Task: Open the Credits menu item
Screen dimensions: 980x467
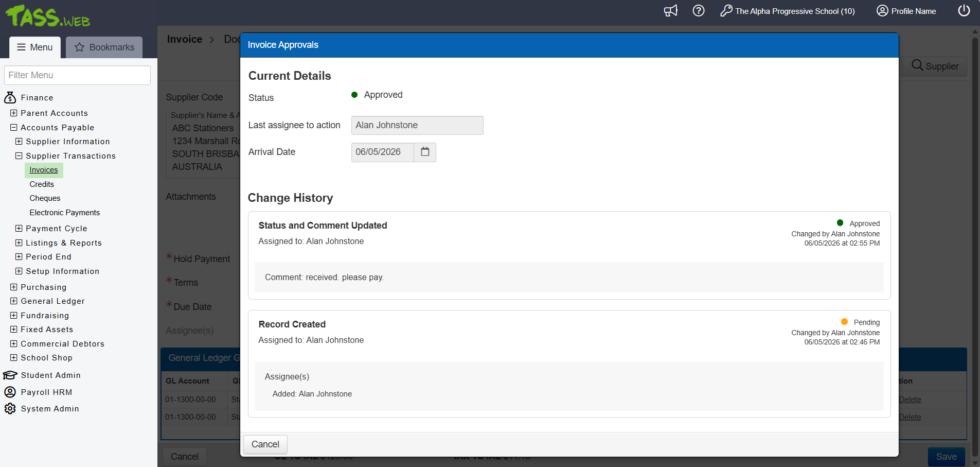Action: 42,184
